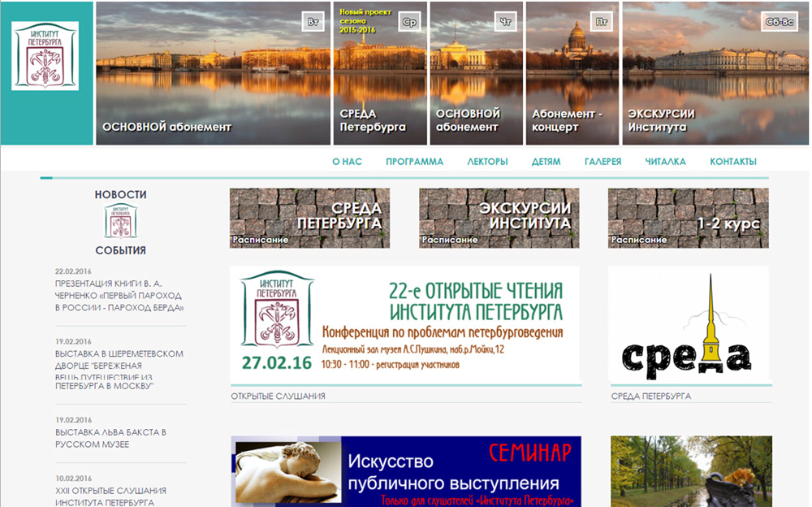The width and height of the screenshot is (812, 507).
Task: Open news on Шереметевский дворец exhibition
Action: [x=119, y=370]
